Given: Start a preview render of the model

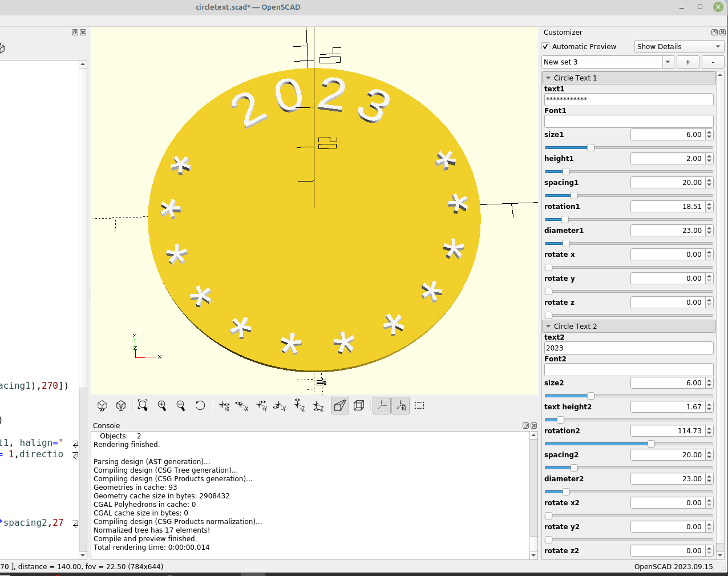Looking at the screenshot, I should tap(102, 405).
